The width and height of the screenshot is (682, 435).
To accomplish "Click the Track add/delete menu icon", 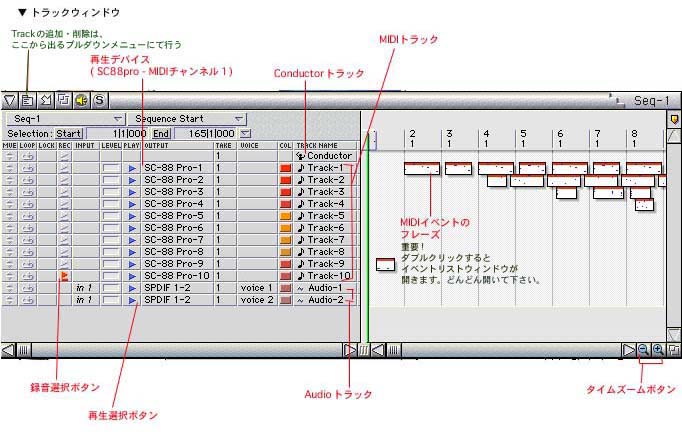I will pyautogui.click(x=28, y=100).
